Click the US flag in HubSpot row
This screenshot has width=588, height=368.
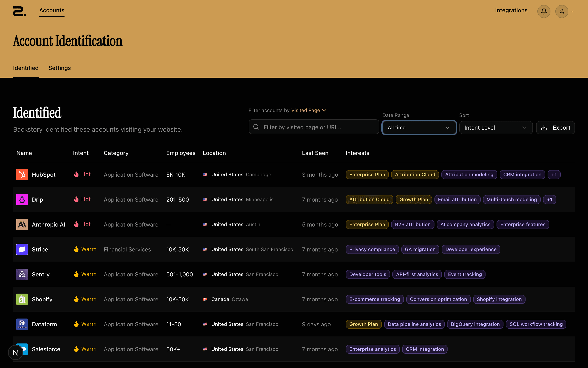tap(205, 175)
